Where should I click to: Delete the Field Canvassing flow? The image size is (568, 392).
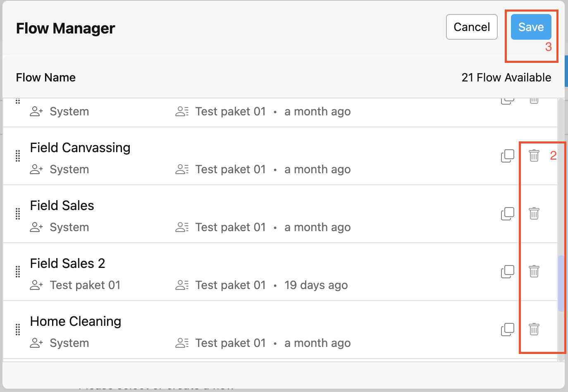point(534,156)
